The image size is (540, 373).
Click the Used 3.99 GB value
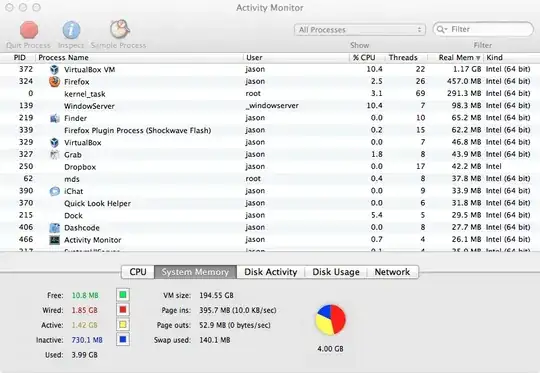tap(84, 355)
